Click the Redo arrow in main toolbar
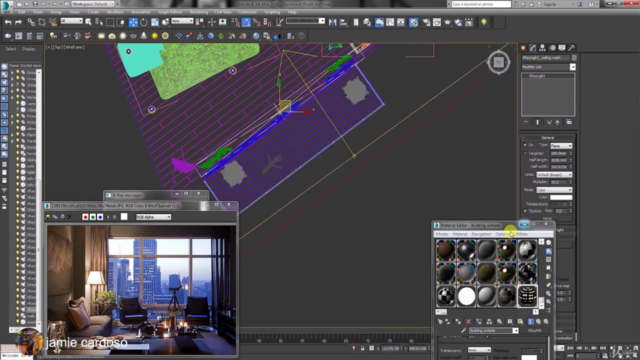The height and width of the screenshot is (360, 640). coord(18,22)
